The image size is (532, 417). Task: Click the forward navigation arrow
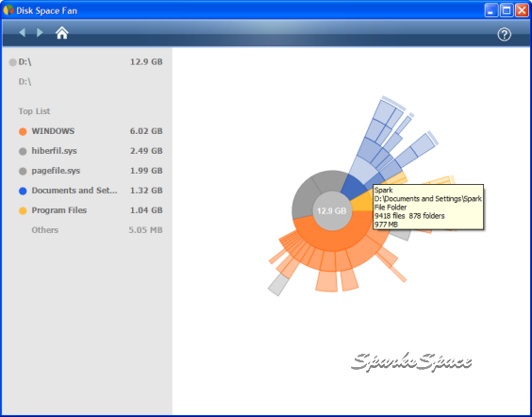click(x=40, y=33)
